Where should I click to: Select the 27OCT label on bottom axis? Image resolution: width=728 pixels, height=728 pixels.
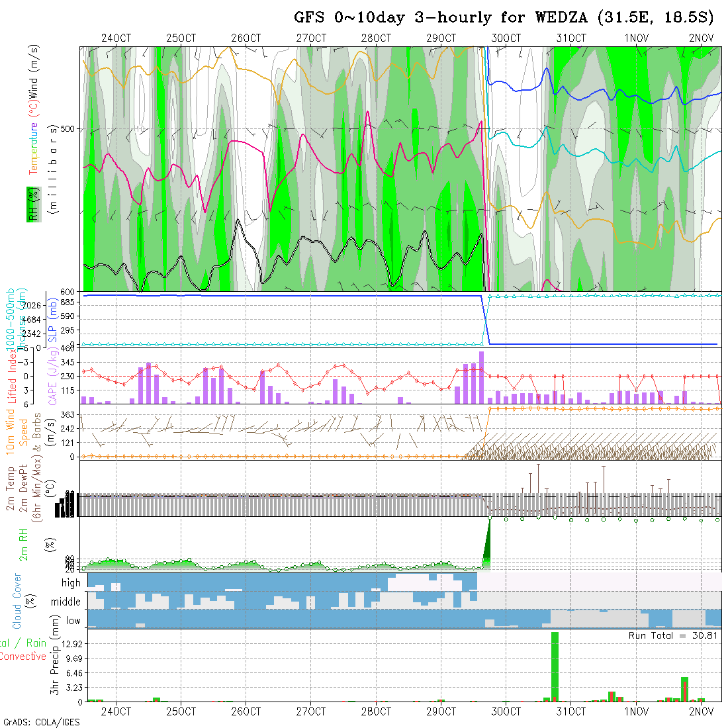pos(311,711)
